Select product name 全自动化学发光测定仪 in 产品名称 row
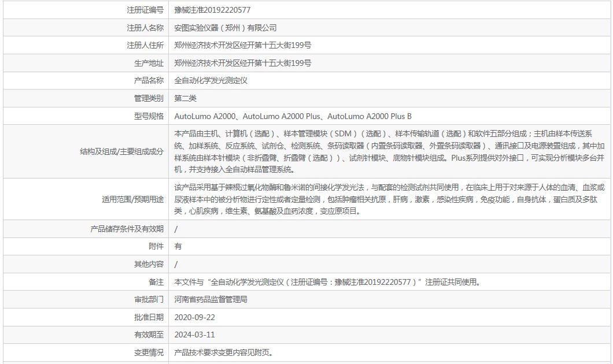This screenshot has width=613, height=364. [x=211, y=81]
